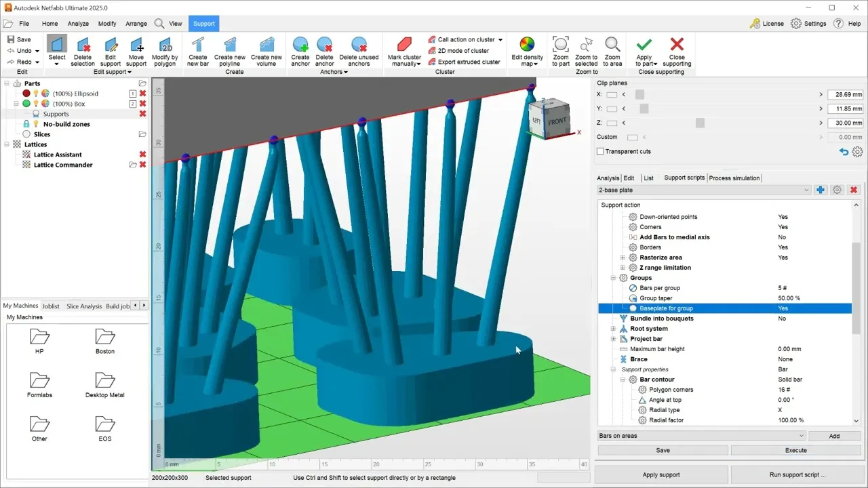The width and height of the screenshot is (868, 488).
Task: Choose Modify by polygon tool
Action: click(x=165, y=52)
